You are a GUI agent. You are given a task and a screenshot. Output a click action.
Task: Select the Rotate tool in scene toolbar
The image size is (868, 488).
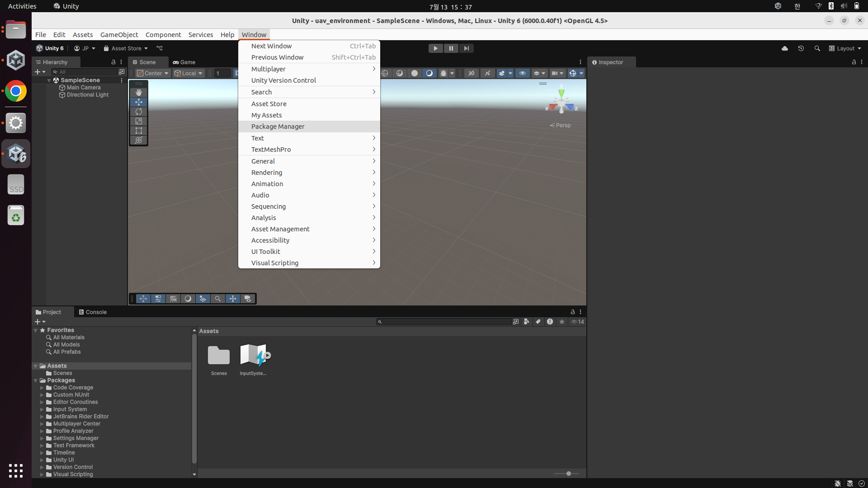tap(138, 111)
